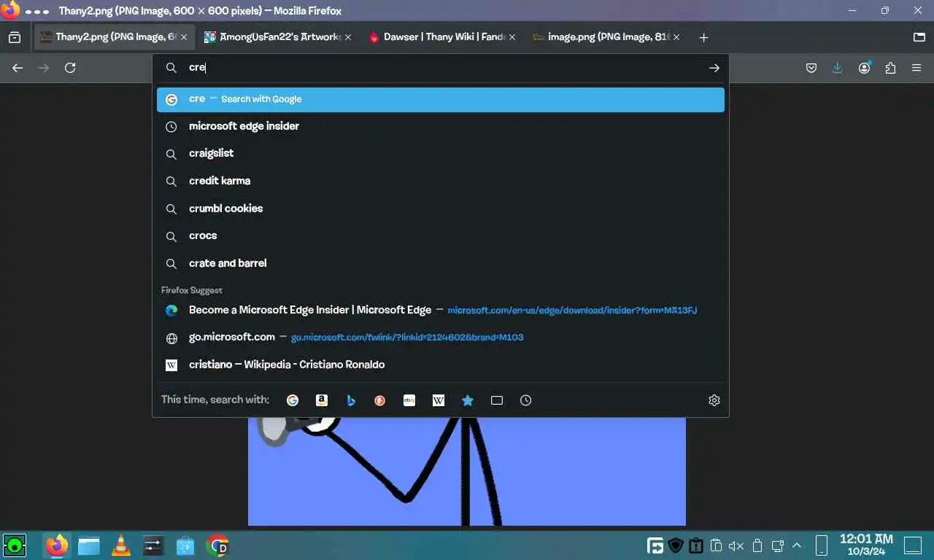Viewport: 934px width, 560px height.
Task: Click the Go arrow in the address bar
Action: click(714, 68)
